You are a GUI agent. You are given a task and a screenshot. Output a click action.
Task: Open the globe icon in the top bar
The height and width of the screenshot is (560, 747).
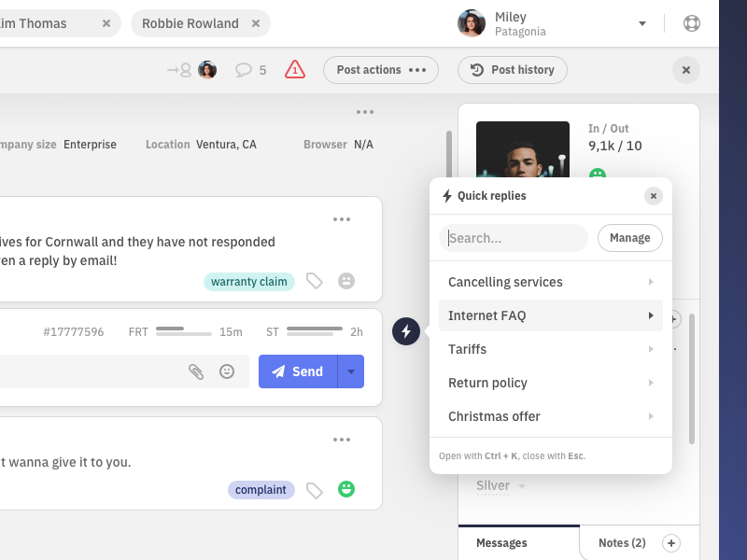pyautogui.click(x=691, y=22)
